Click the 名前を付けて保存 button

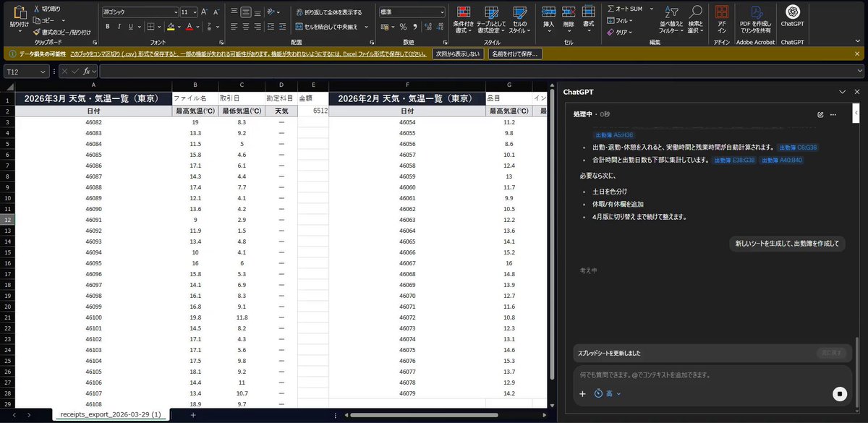pos(514,54)
